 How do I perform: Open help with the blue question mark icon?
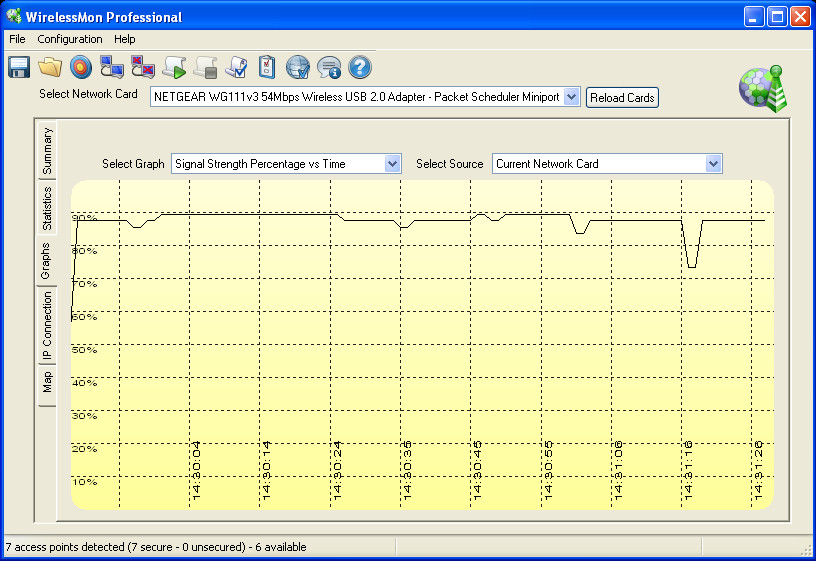pos(360,68)
